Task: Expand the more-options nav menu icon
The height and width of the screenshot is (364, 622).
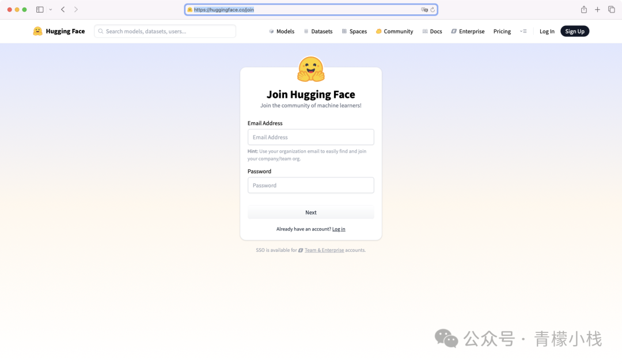Action: pyautogui.click(x=523, y=31)
